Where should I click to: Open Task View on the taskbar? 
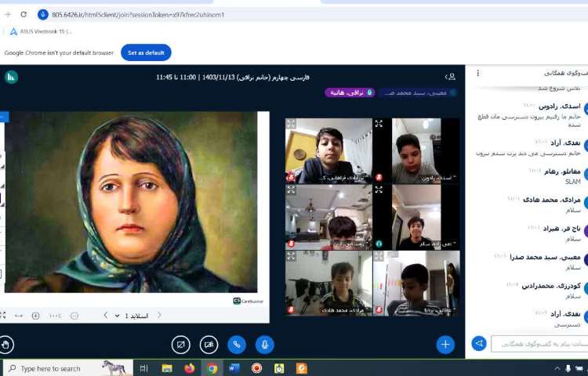point(144,368)
